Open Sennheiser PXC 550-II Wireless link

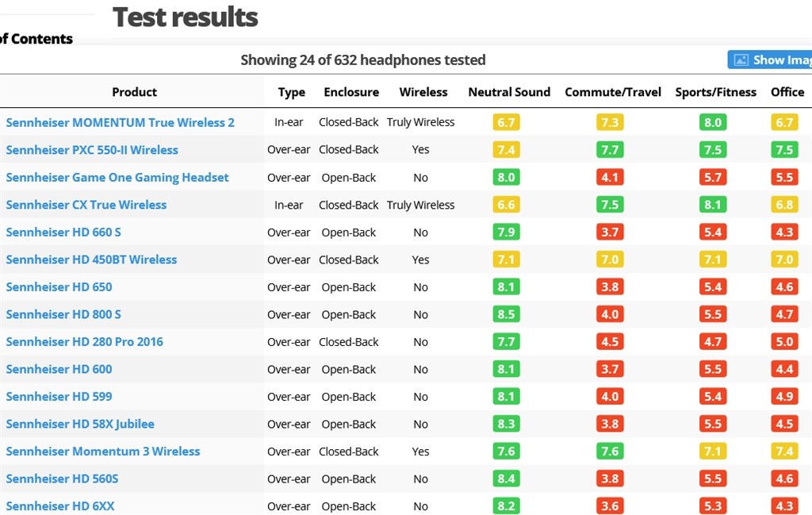tap(92, 150)
